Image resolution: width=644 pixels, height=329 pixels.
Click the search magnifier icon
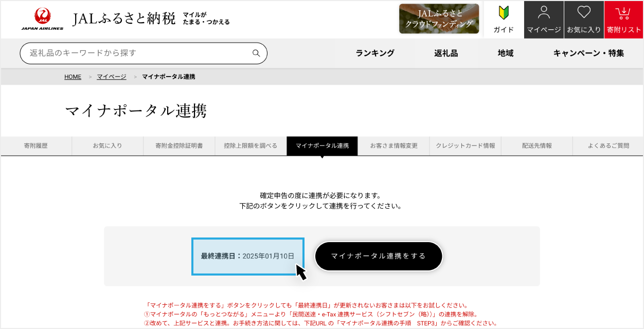[x=256, y=53]
